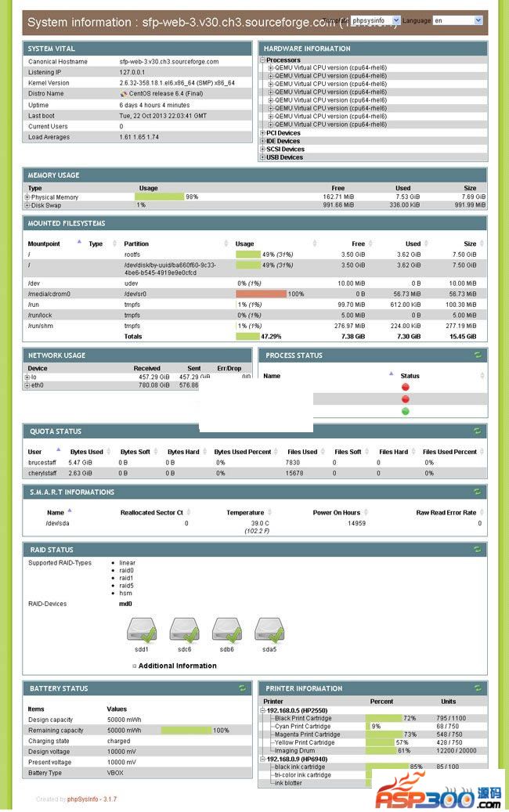Open the Language dropdown set to en
509x812 pixels.
point(457,20)
